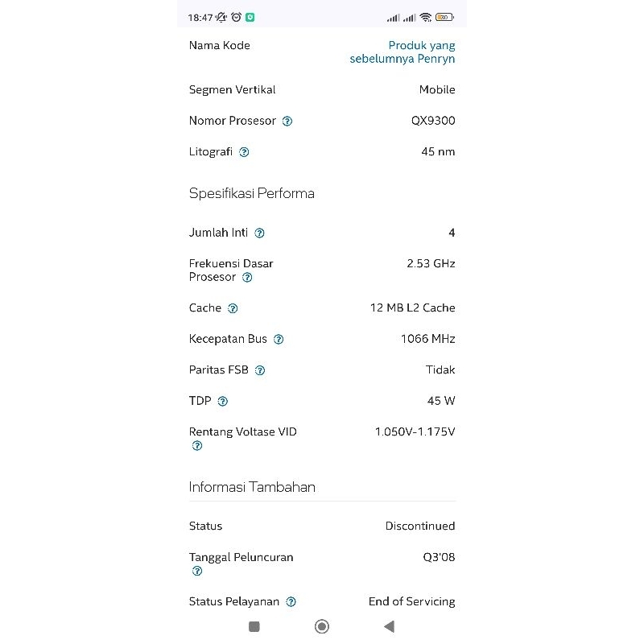644x644 pixels.
Task: Tap the battery indicator in status bar
Action: (x=445, y=17)
